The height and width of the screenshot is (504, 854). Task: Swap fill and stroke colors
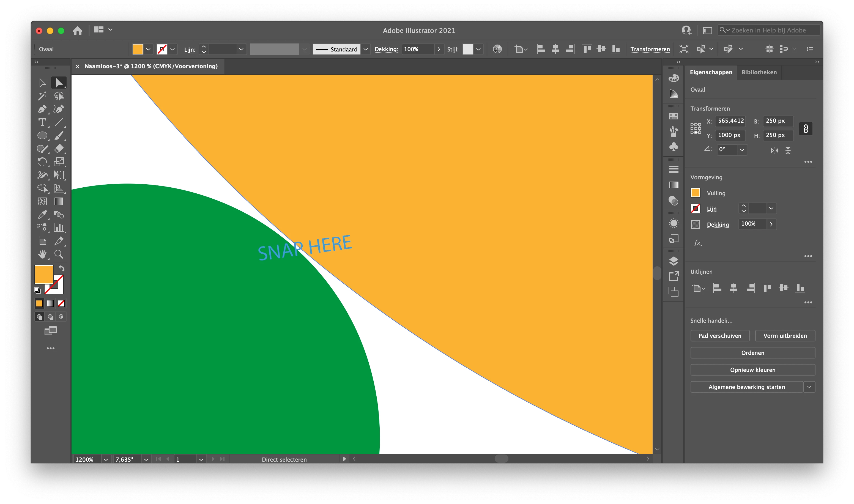pos(62,268)
